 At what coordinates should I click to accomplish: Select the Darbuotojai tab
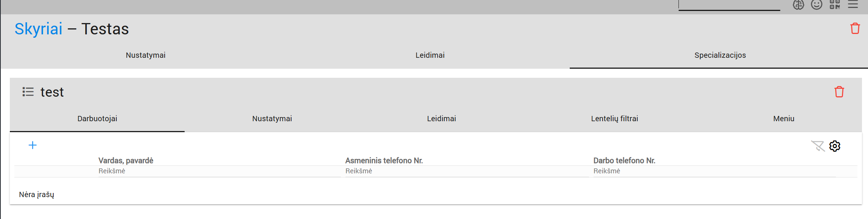tap(97, 119)
